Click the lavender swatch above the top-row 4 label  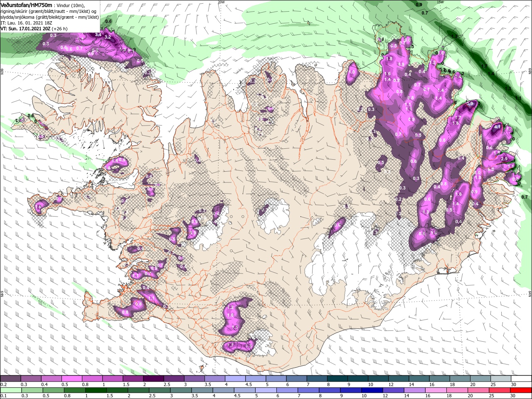click(235, 379)
